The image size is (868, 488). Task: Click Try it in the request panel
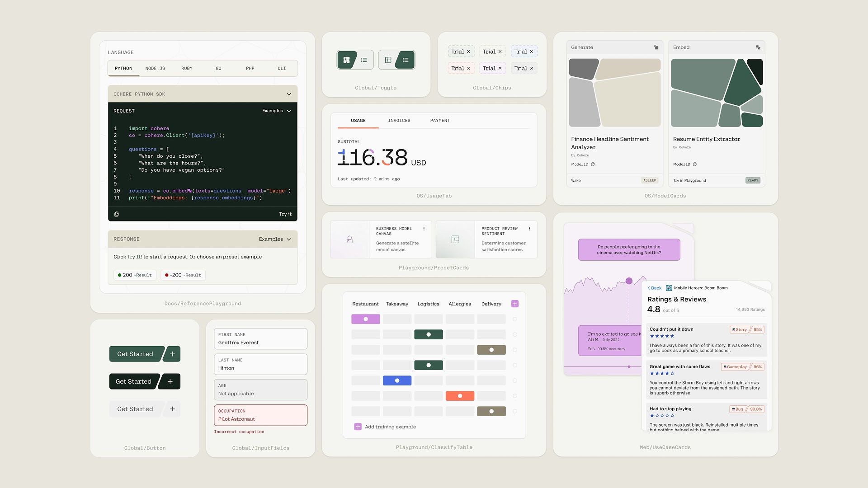pos(285,214)
